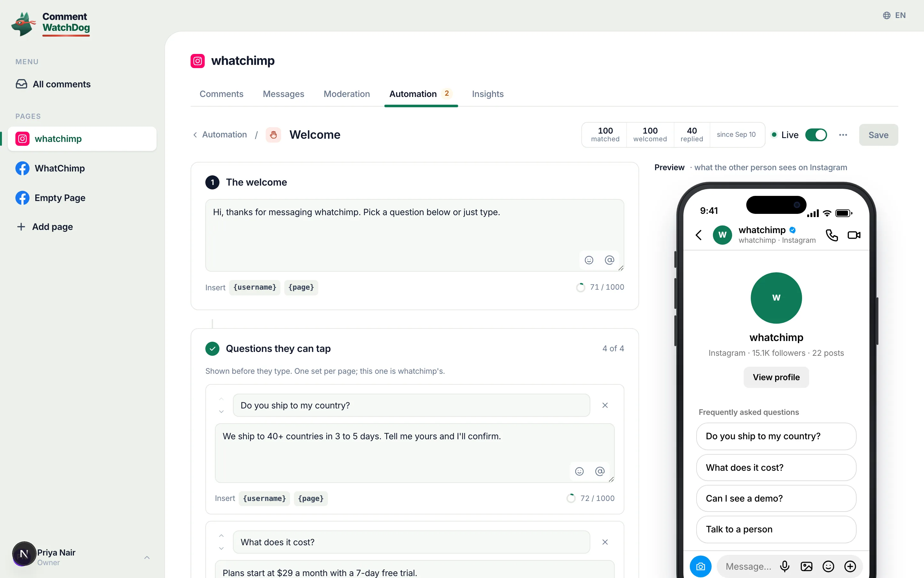Edit 'What does it cost?' question field
924x578 pixels.
411,542
